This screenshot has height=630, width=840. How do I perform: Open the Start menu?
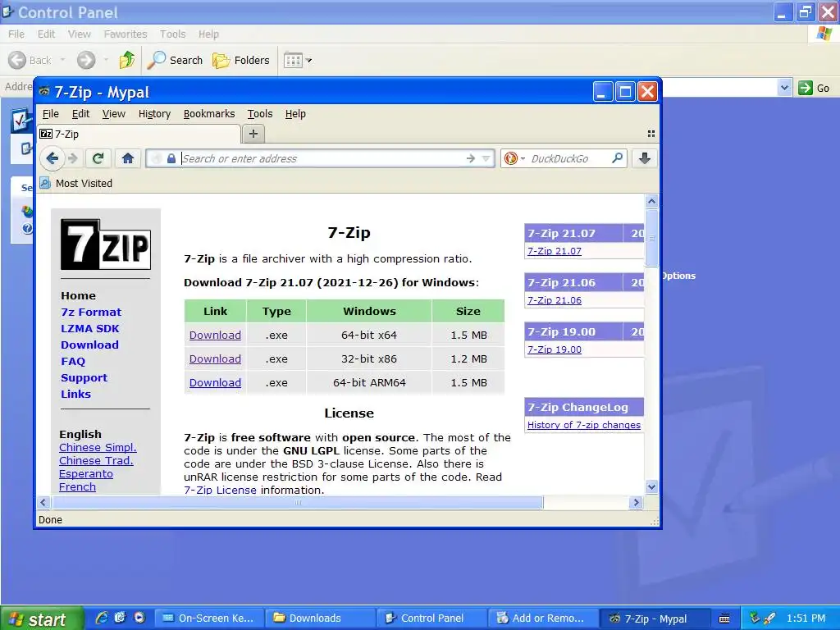42,619
